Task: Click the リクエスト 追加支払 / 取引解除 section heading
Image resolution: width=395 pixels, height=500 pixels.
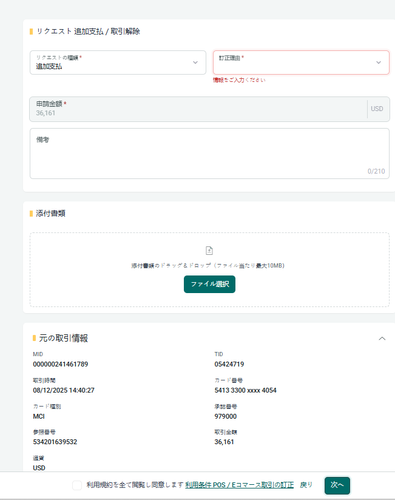Action: pyautogui.click(x=88, y=31)
